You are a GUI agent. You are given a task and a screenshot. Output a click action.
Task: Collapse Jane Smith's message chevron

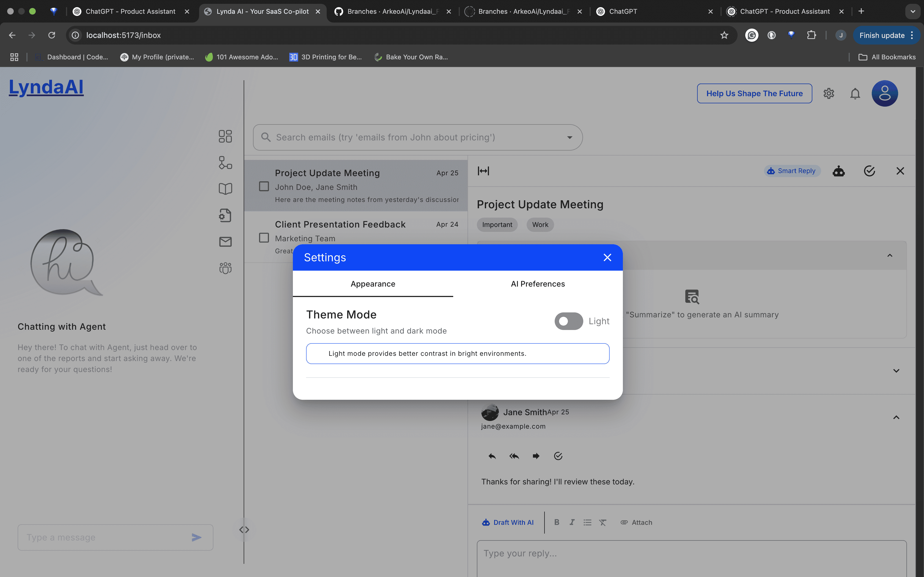pyautogui.click(x=896, y=417)
